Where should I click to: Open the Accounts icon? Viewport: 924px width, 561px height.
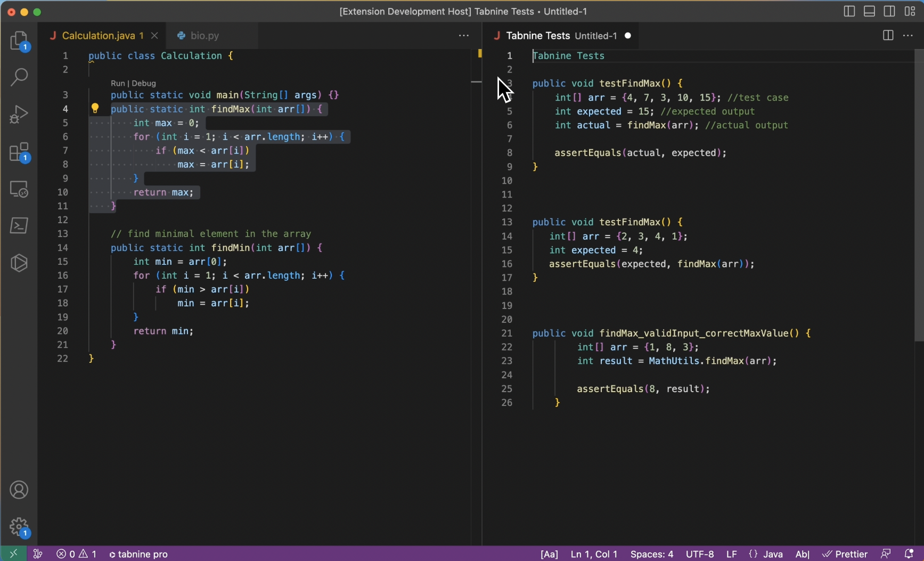19,490
